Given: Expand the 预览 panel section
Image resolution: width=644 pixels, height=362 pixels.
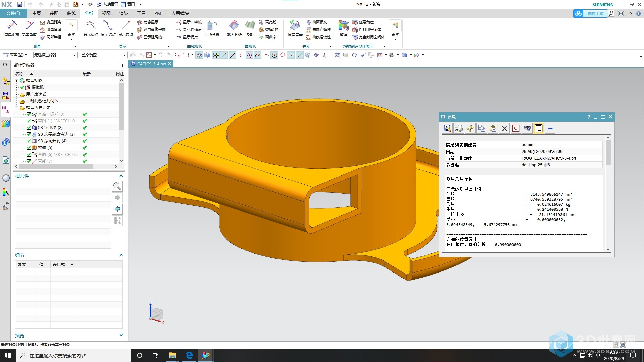Looking at the screenshot, I should (x=121, y=335).
